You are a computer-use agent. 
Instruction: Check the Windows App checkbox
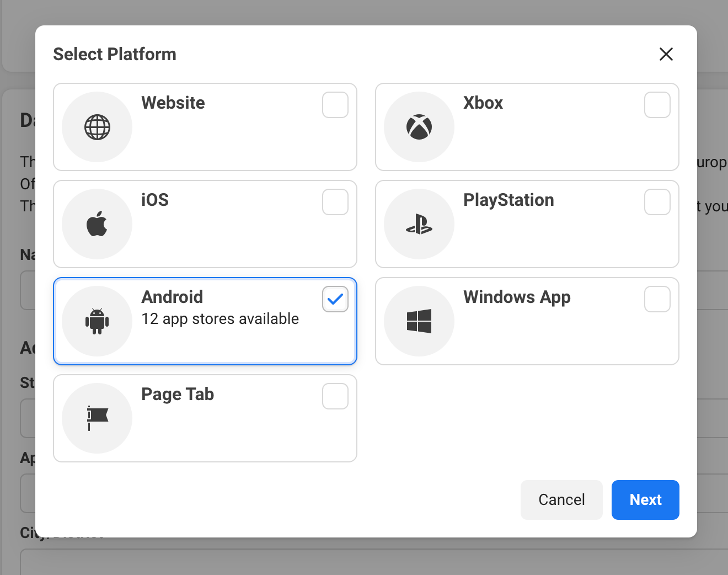657,299
